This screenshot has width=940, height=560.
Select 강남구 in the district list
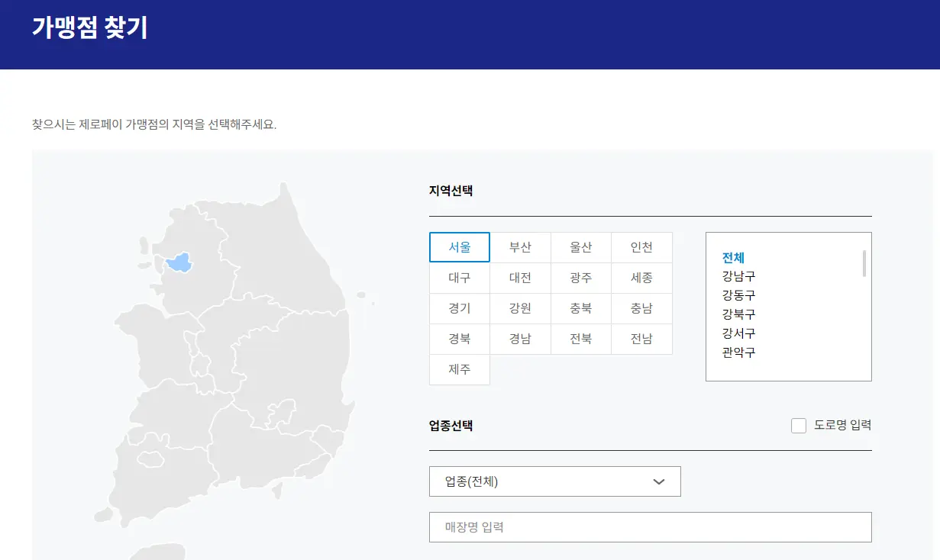coord(738,276)
